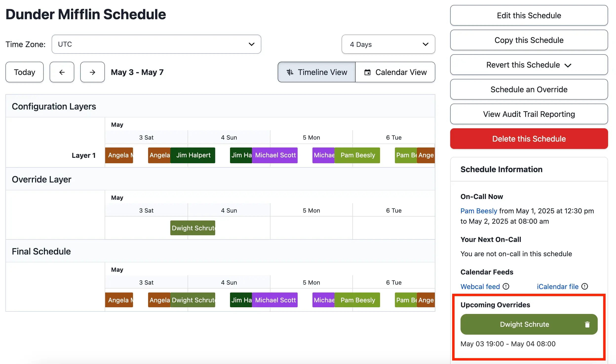The width and height of the screenshot is (616, 364).
Task: Click the Today button
Action: pos(24,72)
